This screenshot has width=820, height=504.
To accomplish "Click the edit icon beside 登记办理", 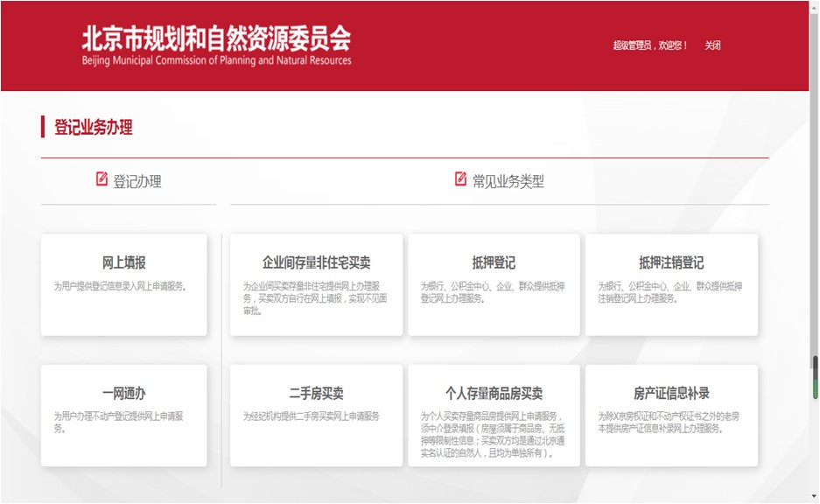I will (102, 178).
